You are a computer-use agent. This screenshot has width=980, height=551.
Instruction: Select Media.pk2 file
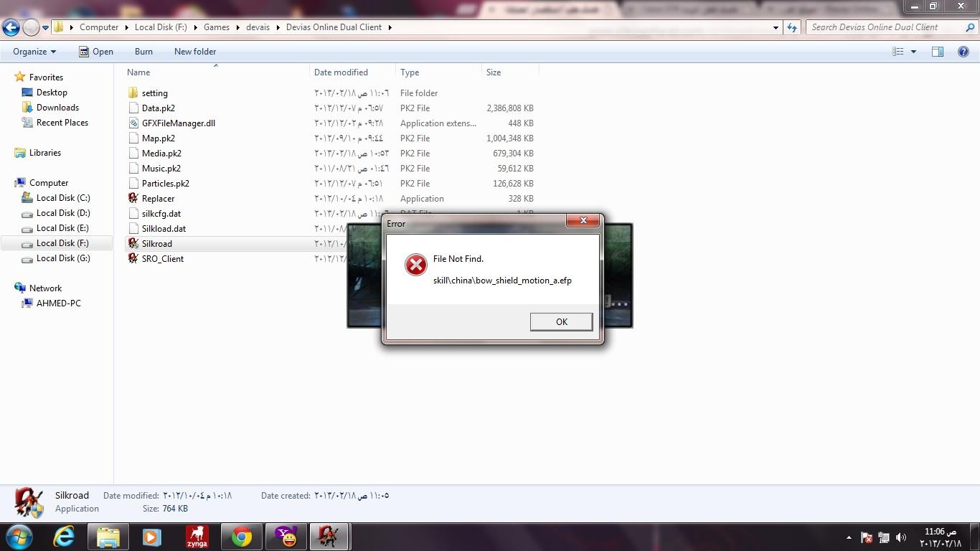tap(161, 154)
